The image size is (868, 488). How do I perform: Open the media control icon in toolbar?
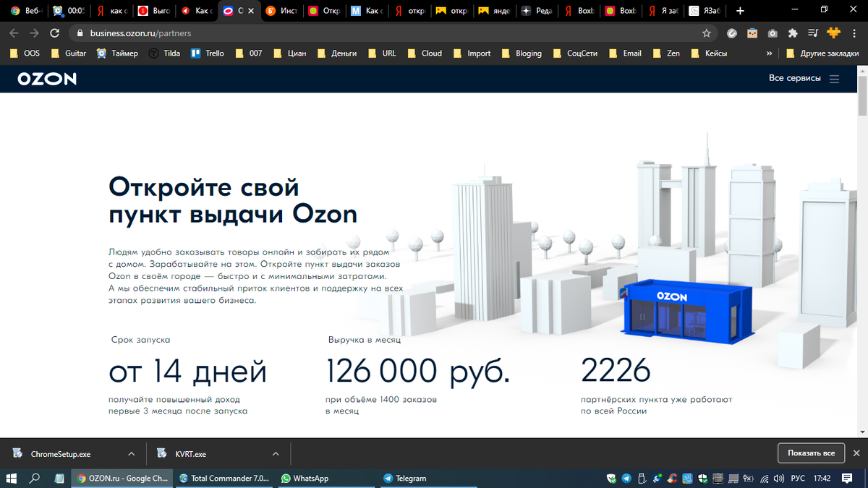[x=813, y=33]
